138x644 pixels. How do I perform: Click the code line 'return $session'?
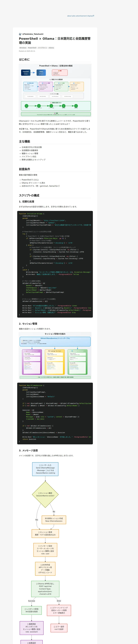[29, 439]
